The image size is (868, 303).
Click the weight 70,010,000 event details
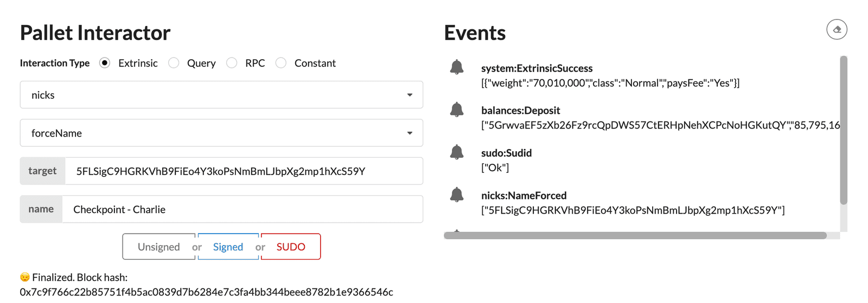(610, 83)
